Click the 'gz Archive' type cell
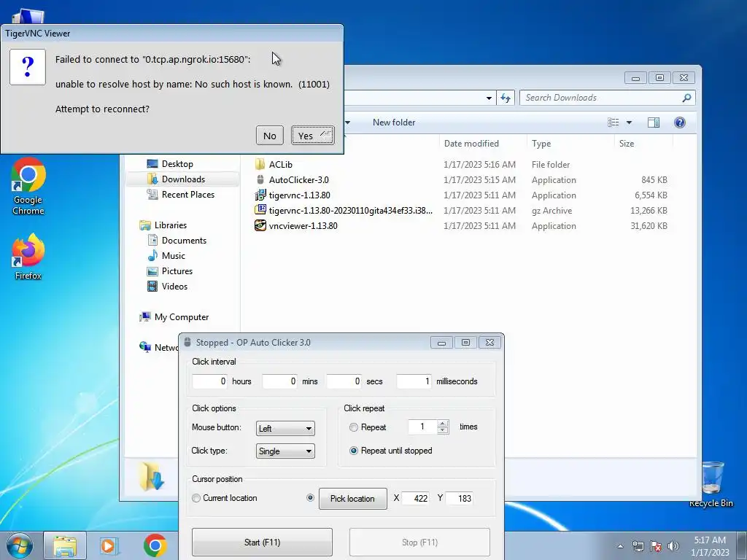747x560 pixels. tap(551, 211)
